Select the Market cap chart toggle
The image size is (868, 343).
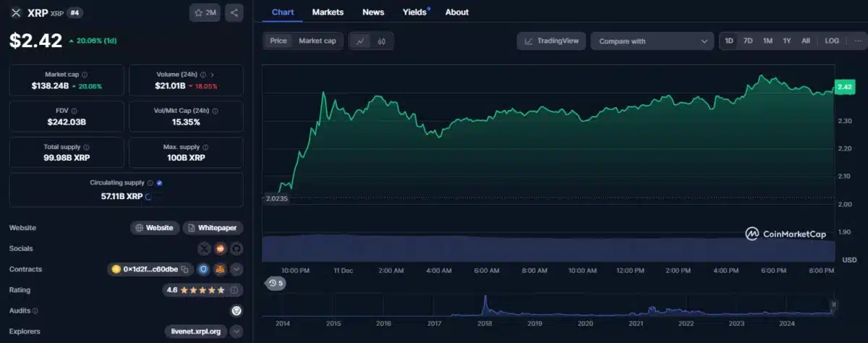click(x=318, y=41)
